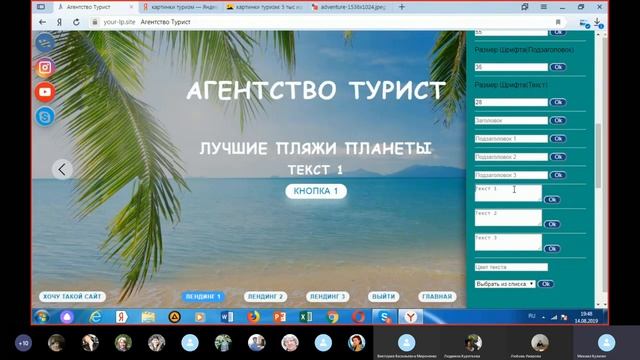
Task: Click the 'Текст 3' text area
Action: [508, 242]
